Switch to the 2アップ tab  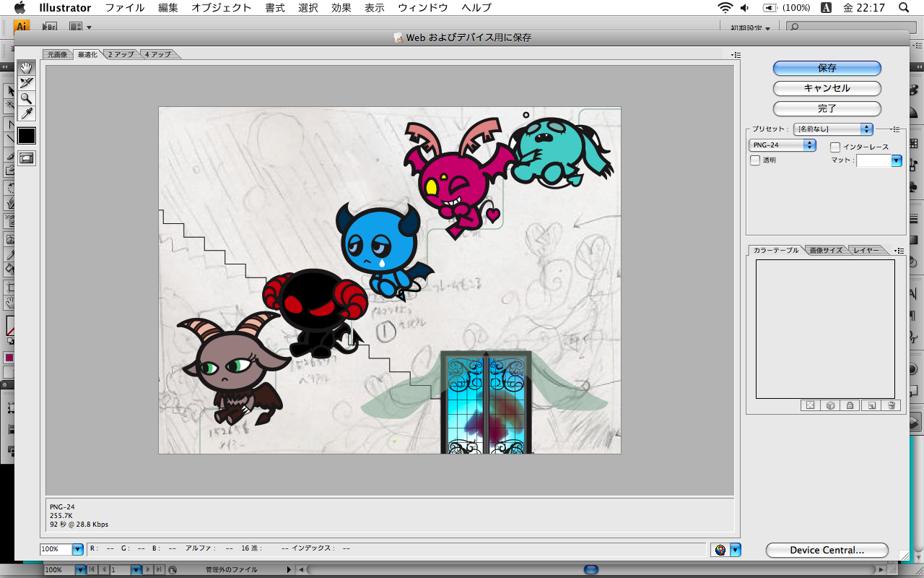click(121, 55)
